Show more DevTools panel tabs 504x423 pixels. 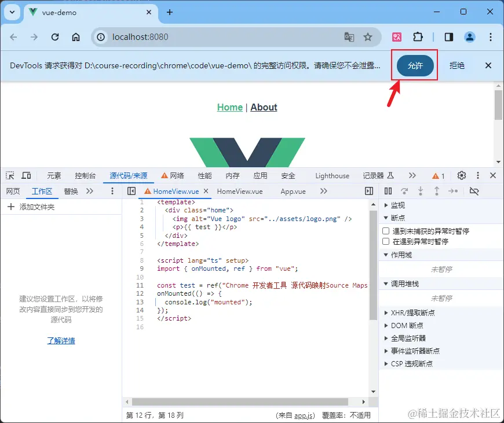pos(412,175)
